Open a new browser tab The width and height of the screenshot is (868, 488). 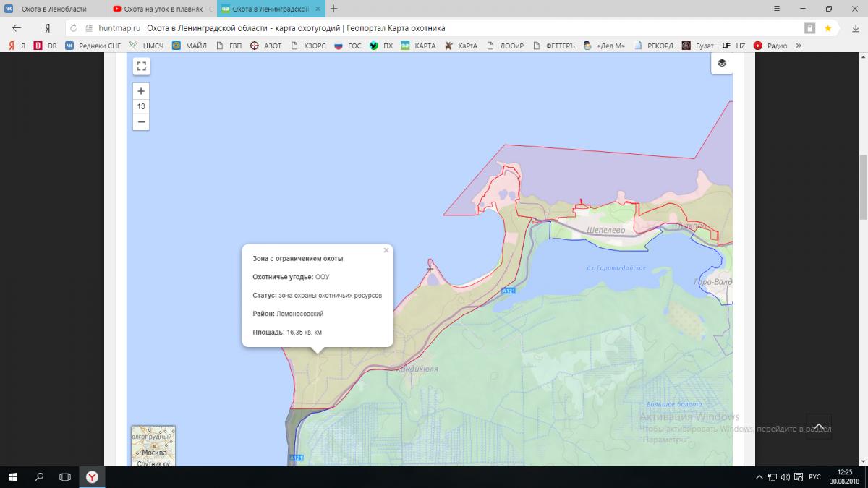[333, 9]
